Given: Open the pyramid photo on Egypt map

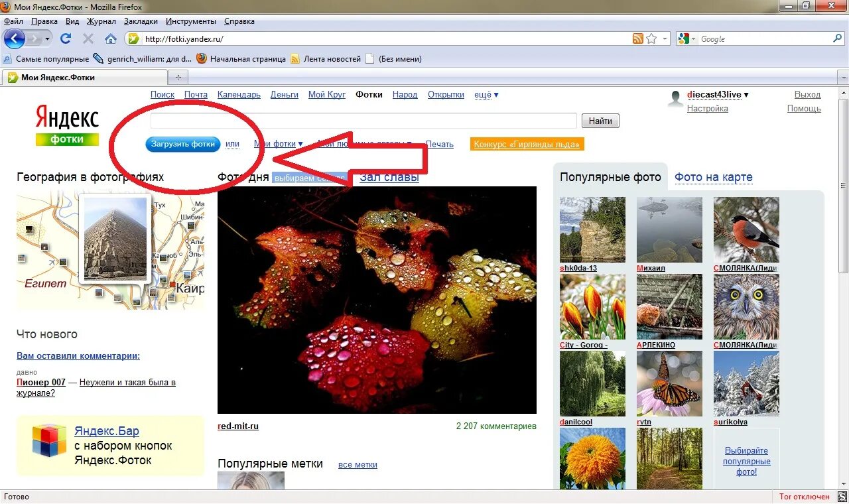Looking at the screenshot, I should [x=115, y=238].
